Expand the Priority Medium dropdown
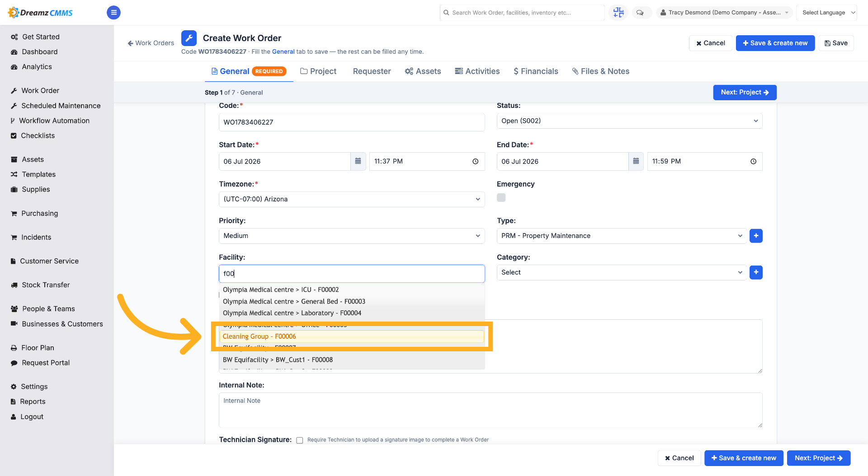Screen dimensions: 868x476 [x=352, y=236]
